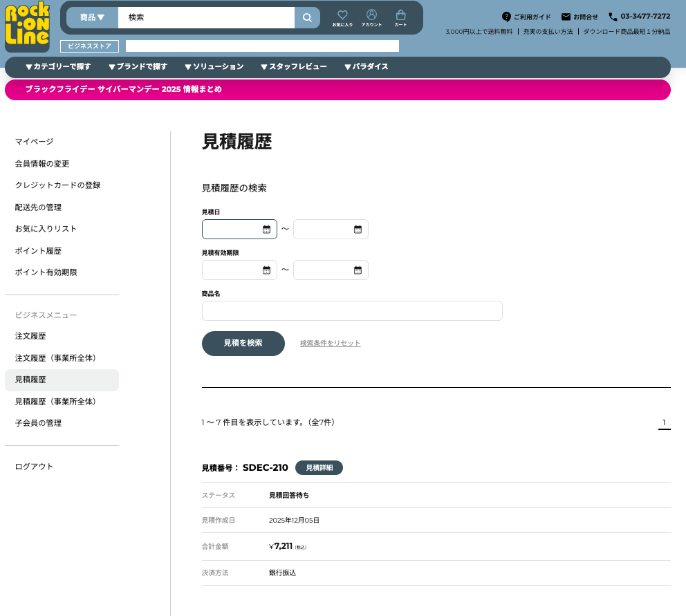This screenshot has height=616, width=686.
Task: Open calendar for 見積有効期限 end date
Action: [358, 270]
